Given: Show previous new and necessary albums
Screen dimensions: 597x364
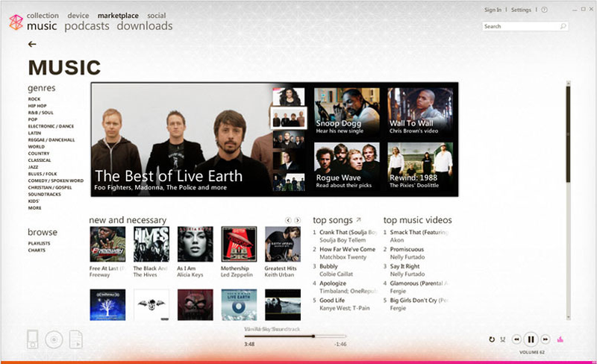Looking at the screenshot, I should click(288, 221).
